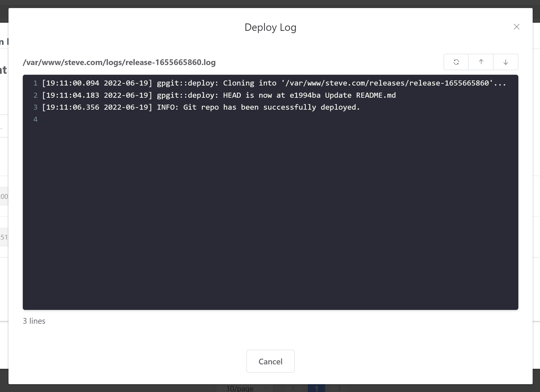The image size is (540, 392).
Task: Click line number 3 in gutter
Action: (x=35, y=107)
